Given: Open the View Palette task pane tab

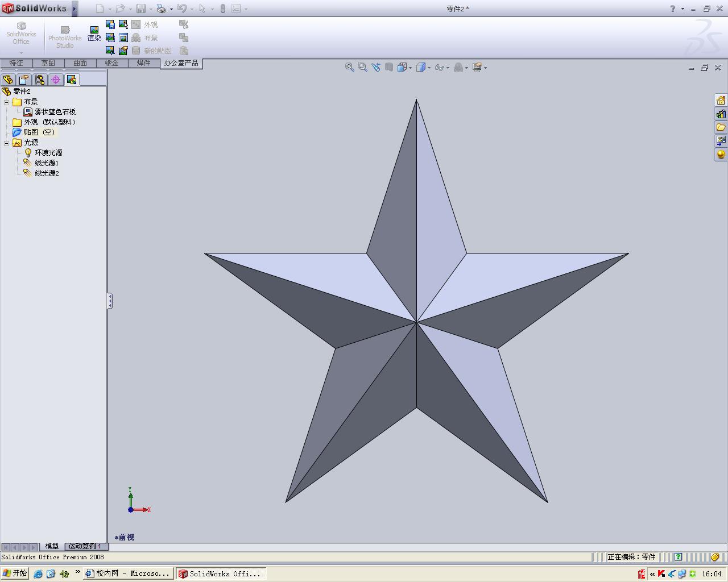Looking at the screenshot, I should (x=721, y=140).
